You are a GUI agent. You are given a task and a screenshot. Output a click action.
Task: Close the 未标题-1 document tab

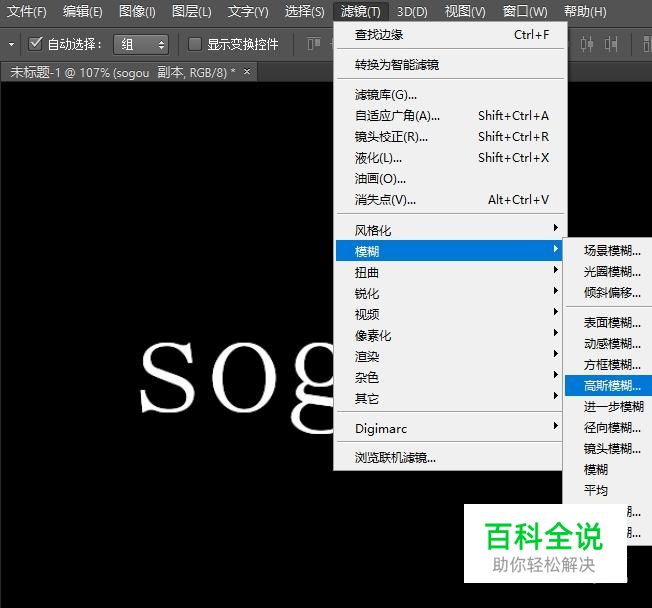coord(247,72)
